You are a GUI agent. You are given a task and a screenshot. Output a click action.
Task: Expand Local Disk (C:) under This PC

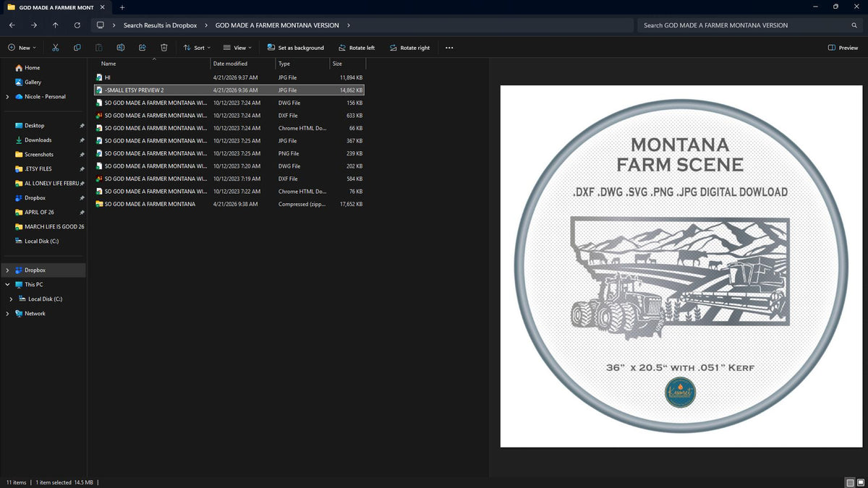11,299
